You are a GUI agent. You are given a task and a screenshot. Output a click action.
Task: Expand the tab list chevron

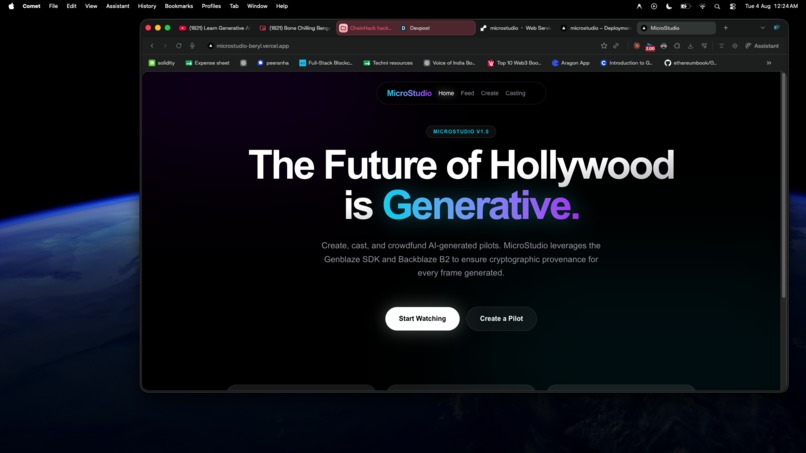tap(763, 28)
